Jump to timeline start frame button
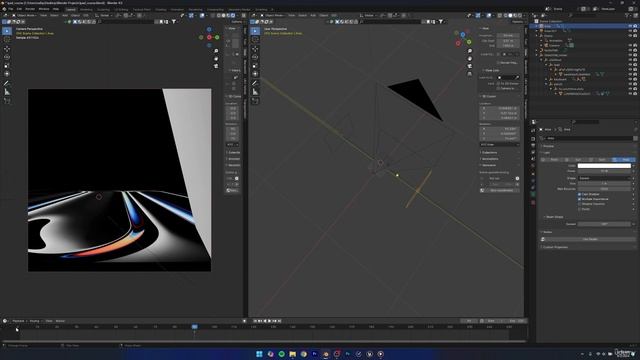The height and width of the screenshot is (360, 640). (256, 321)
